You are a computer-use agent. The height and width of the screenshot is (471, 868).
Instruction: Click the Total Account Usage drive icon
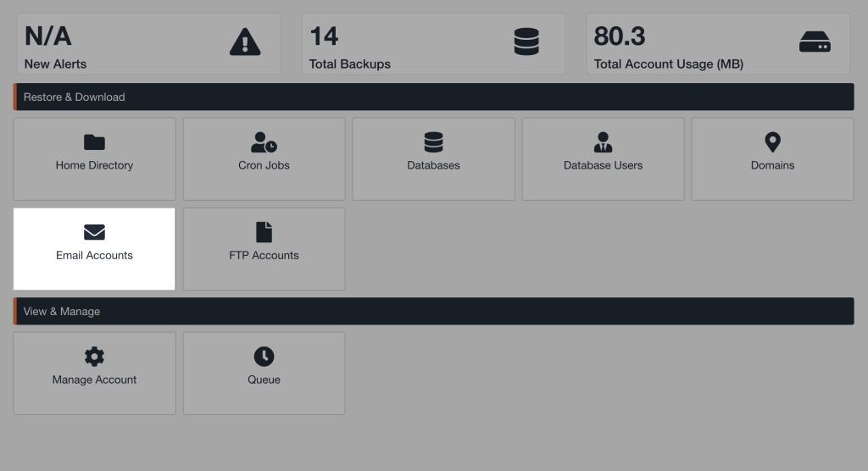pyautogui.click(x=815, y=42)
